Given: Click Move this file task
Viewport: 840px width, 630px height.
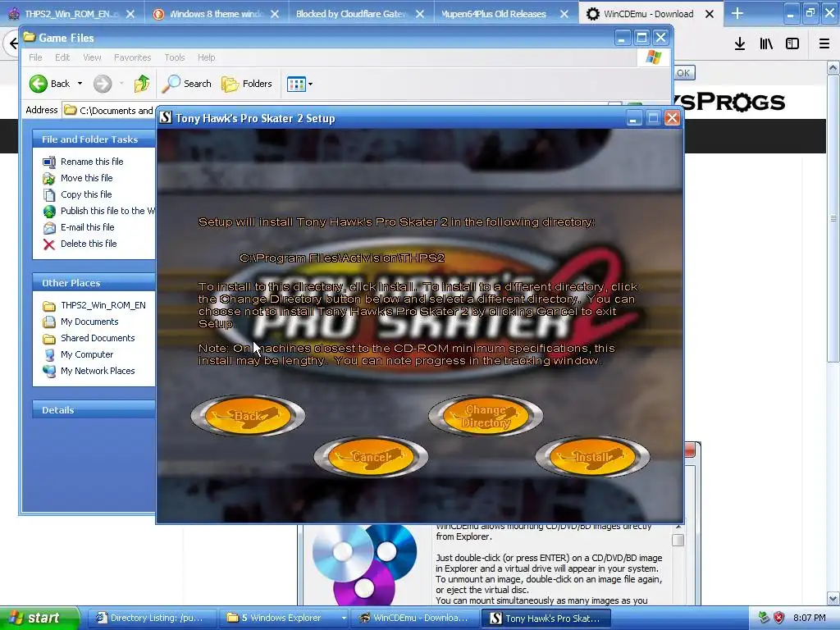Looking at the screenshot, I should pyautogui.click(x=86, y=178).
